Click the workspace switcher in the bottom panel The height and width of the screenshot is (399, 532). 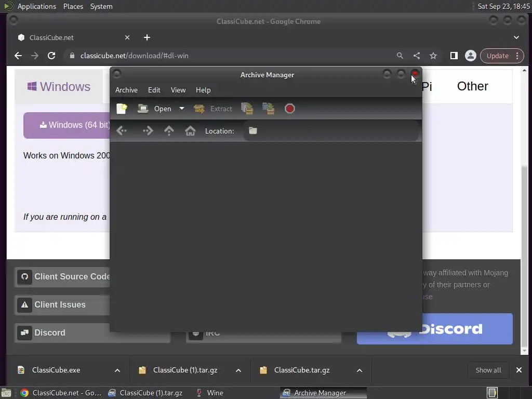[x=493, y=393]
